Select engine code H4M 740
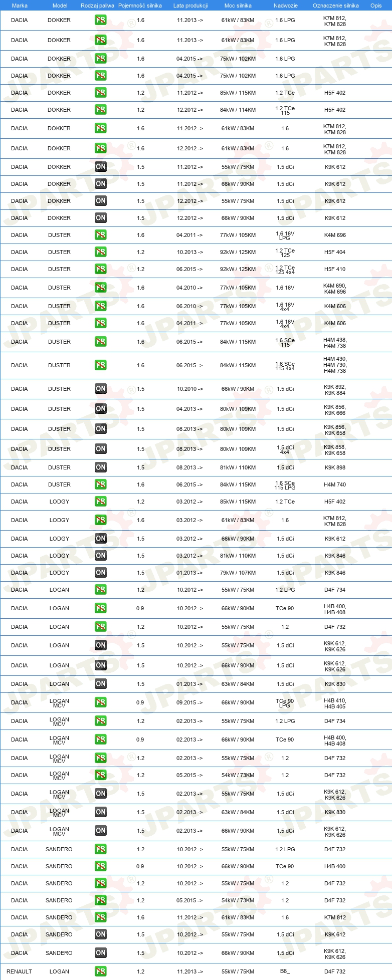The image size is (392, 980). [x=335, y=484]
